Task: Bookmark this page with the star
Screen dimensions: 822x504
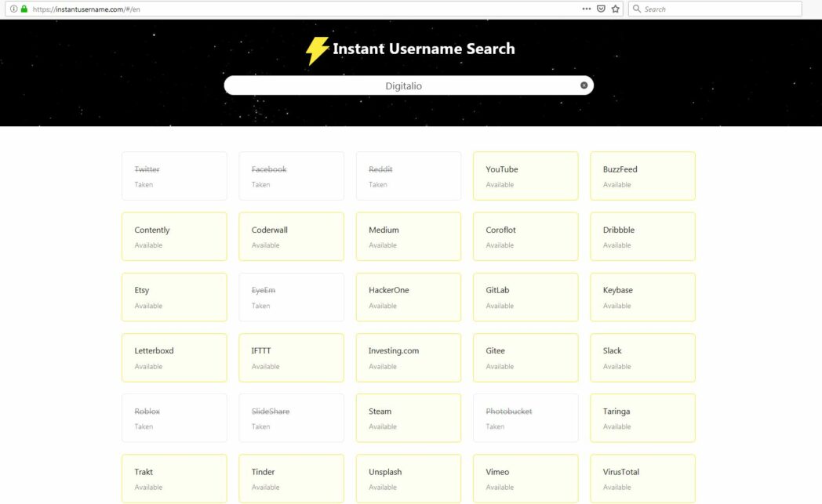Action: point(616,9)
